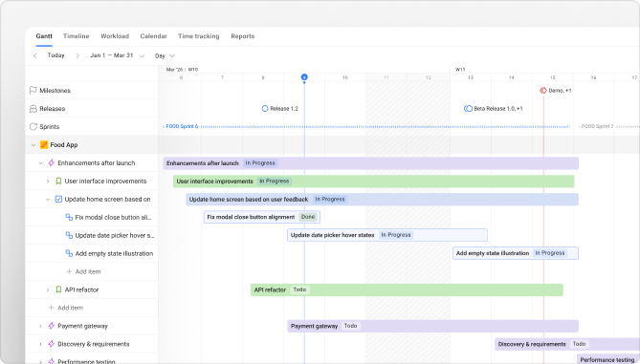Select the Payment gateway Gantt bar
This screenshot has height=364, width=640.
pos(433,326)
